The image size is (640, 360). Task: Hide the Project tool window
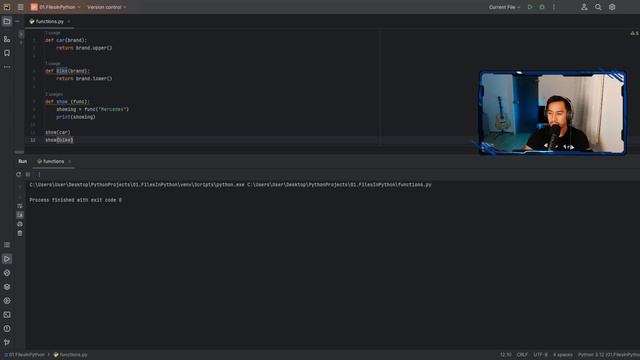click(17, 21)
